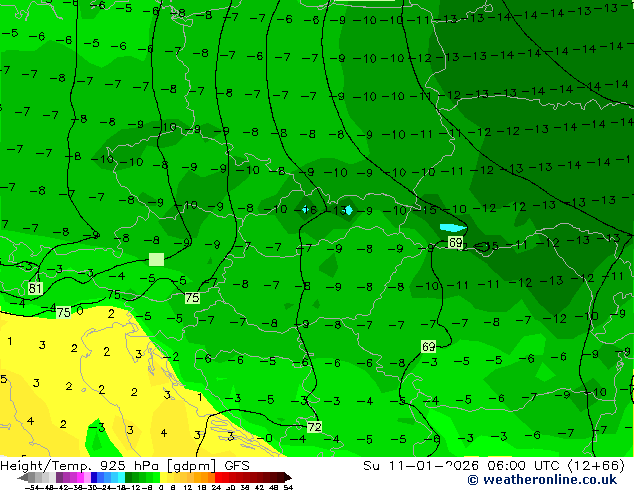Pick the cyan legend swatch near -18
This screenshot has width=634, height=490.
(x=121, y=477)
